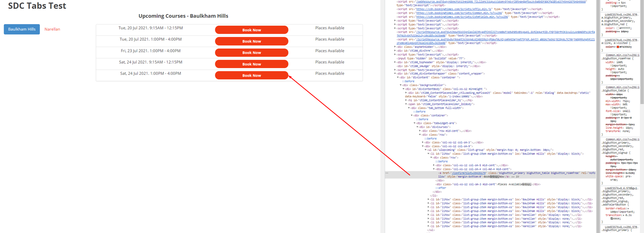Book Now for Fri 23 Jul 1:00PM course

pyautogui.click(x=252, y=52)
